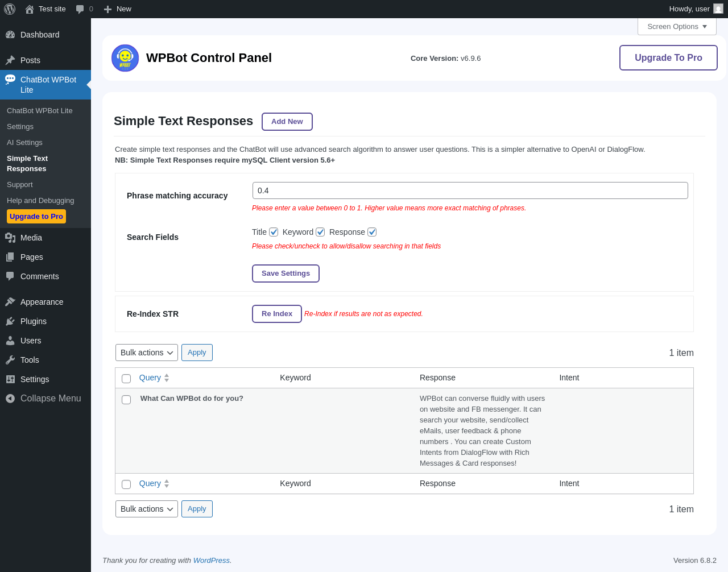Screen dimensions: 728x572
Task: Click the Plugins plug icon
Action: tap(10, 321)
